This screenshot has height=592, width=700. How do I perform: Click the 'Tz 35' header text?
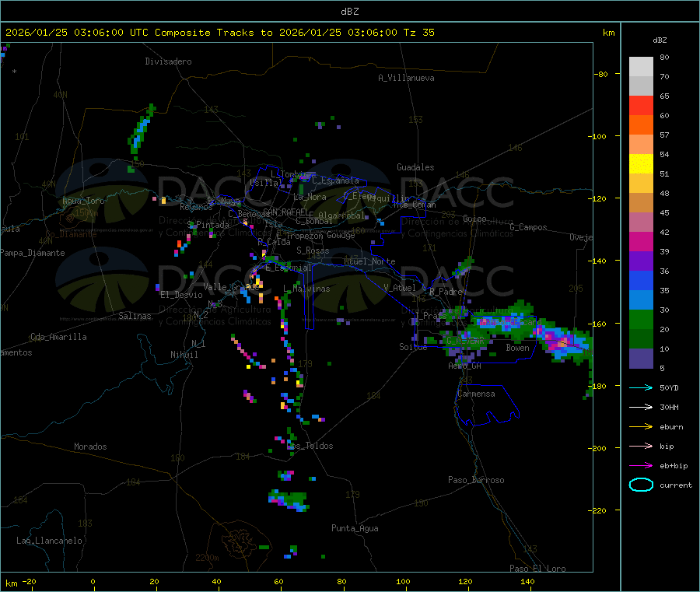[x=418, y=33]
